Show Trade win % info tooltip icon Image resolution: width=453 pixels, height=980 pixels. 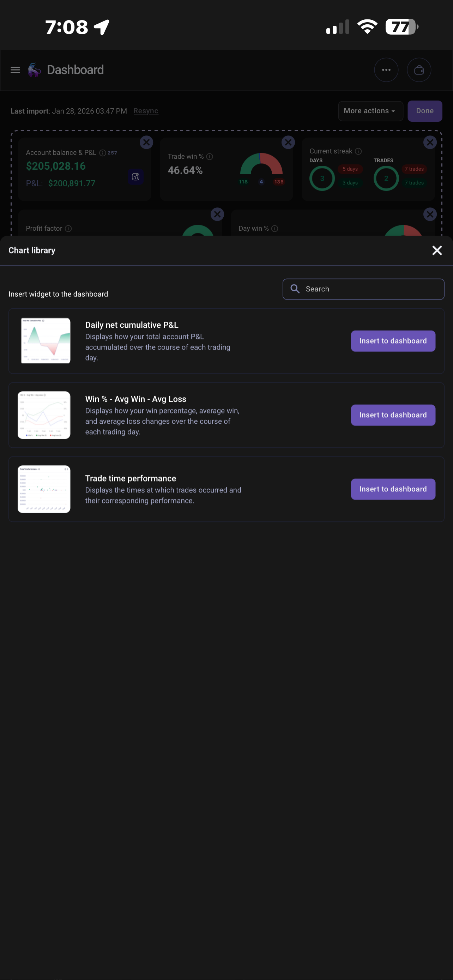tap(210, 157)
